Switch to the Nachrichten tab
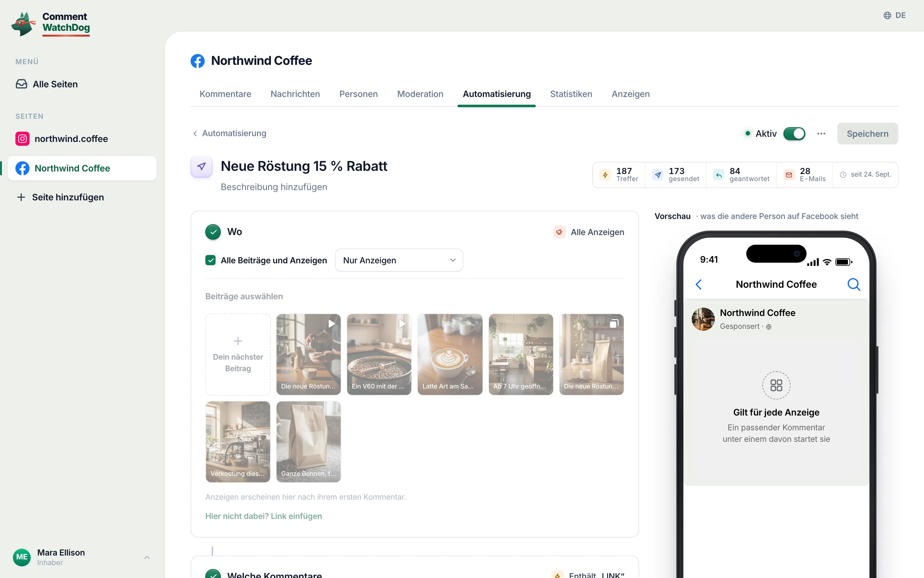924x578 pixels. [295, 94]
